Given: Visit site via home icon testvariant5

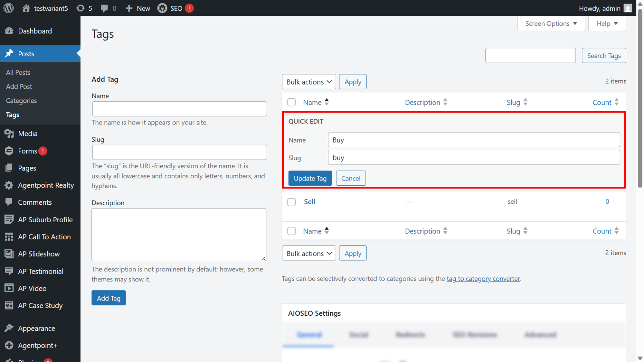Looking at the screenshot, I should (26, 8).
